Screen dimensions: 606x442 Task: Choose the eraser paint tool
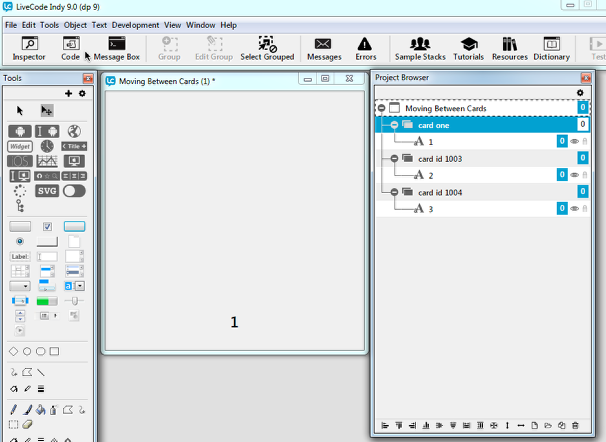(27, 425)
